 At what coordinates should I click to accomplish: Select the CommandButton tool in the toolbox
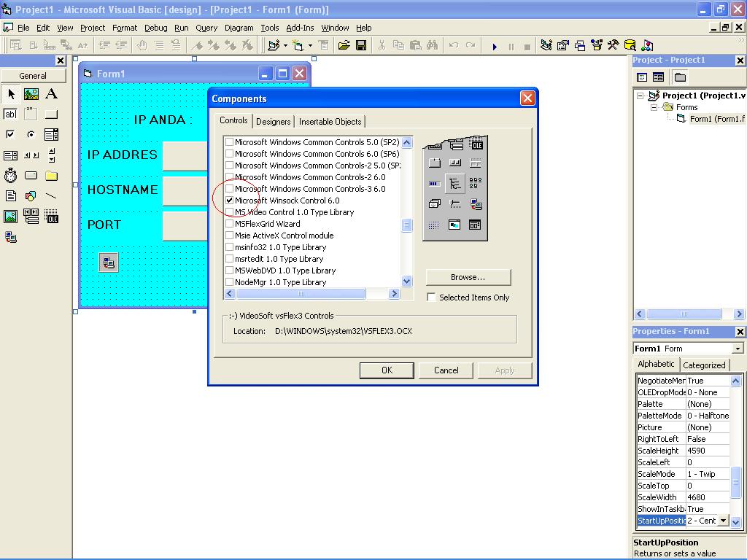pyautogui.click(x=51, y=114)
